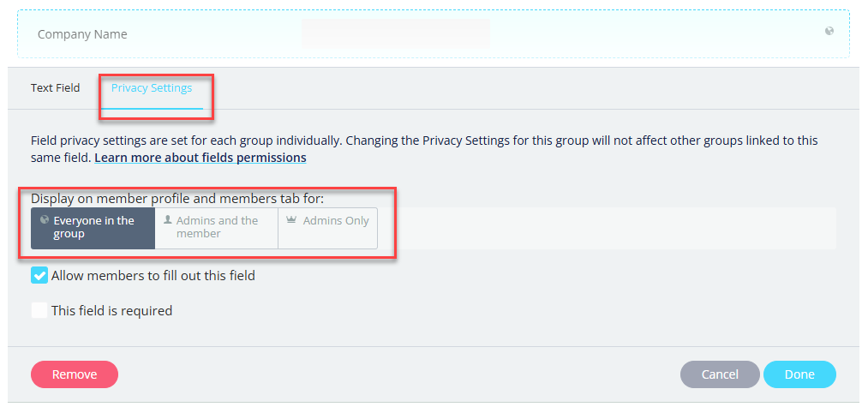868x413 pixels.
Task: Click the globe icon beside Company Name
Action: [829, 32]
